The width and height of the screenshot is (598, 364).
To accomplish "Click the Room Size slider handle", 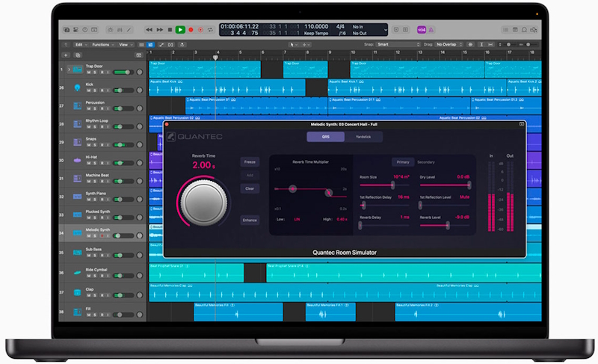I will [392, 185].
